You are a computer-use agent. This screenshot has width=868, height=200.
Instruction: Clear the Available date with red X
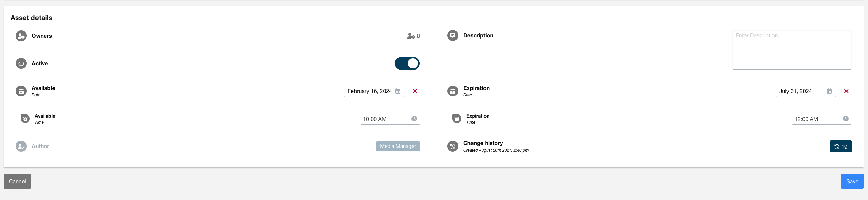tap(415, 91)
